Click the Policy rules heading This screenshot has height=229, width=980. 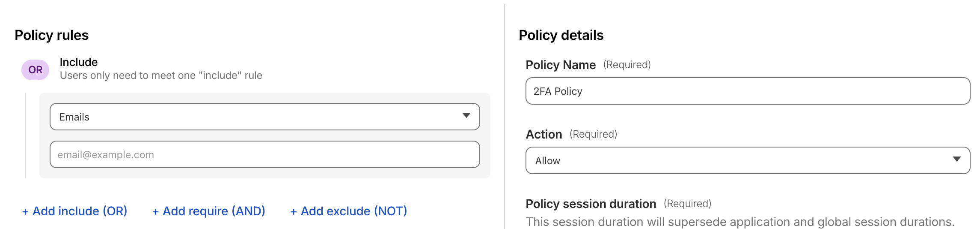(x=51, y=35)
